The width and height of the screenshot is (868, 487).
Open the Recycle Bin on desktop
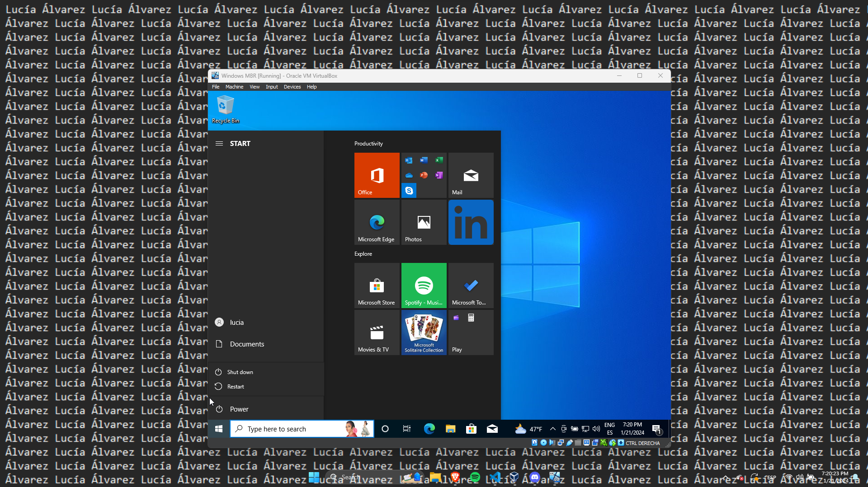pyautogui.click(x=225, y=109)
